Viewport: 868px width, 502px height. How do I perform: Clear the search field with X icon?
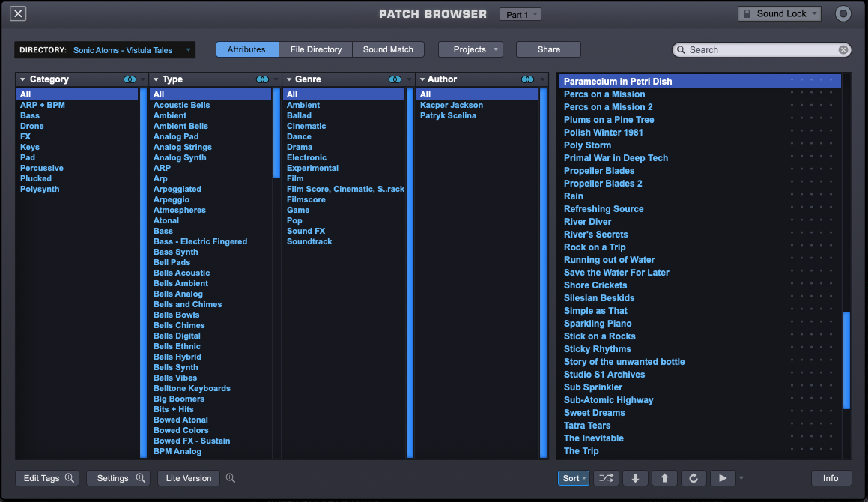843,50
